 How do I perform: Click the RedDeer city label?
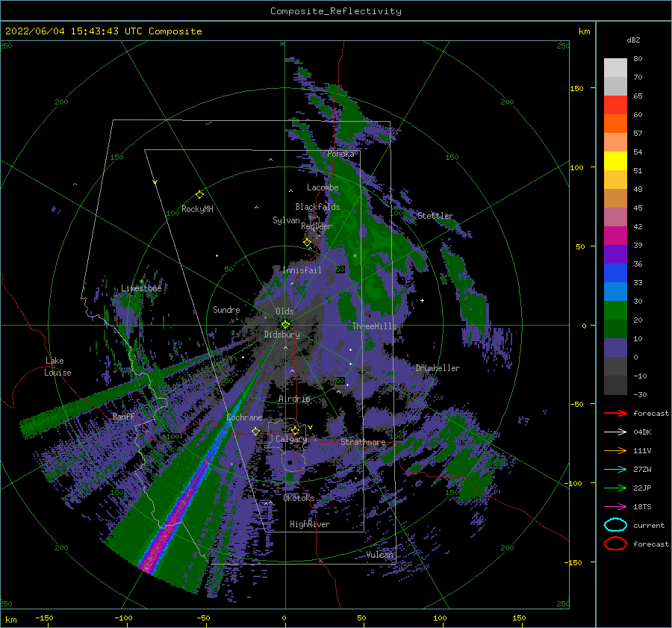point(317,226)
